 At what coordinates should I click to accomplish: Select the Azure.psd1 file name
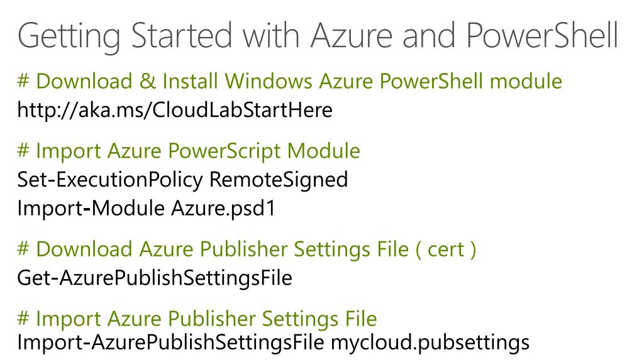[223, 208]
